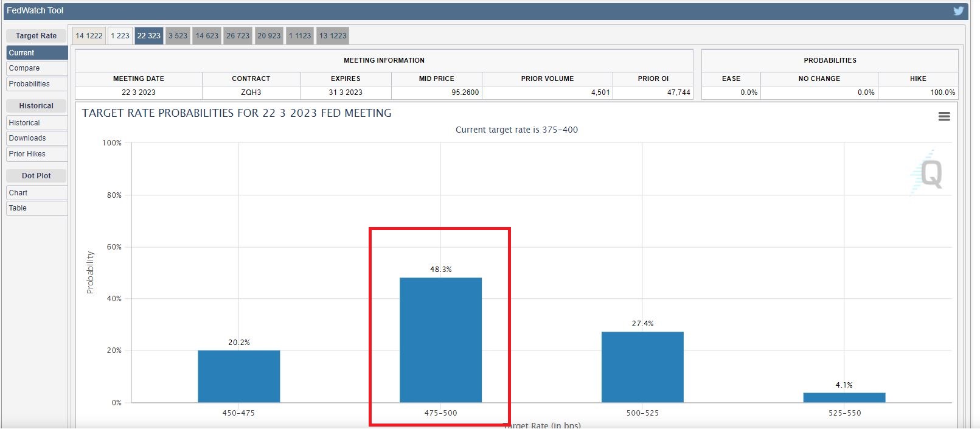980x429 pixels.
Task: Click the Dot Plot section header
Action: tap(36, 176)
